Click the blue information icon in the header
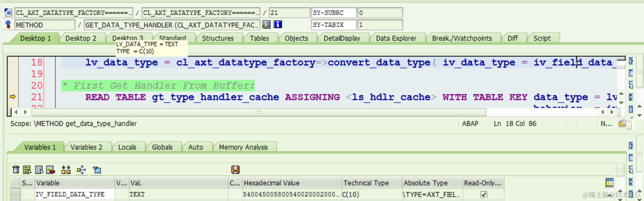Viewport: 644px width, 201px height. (x=278, y=25)
